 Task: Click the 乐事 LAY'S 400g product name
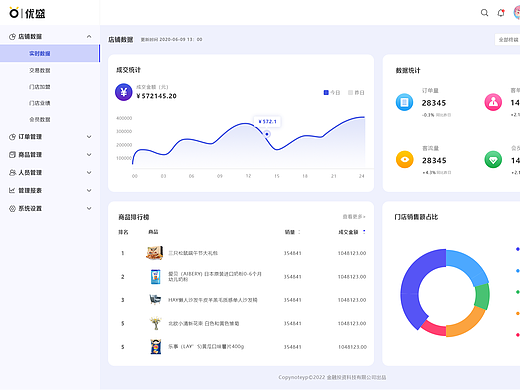[x=206, y=347]
